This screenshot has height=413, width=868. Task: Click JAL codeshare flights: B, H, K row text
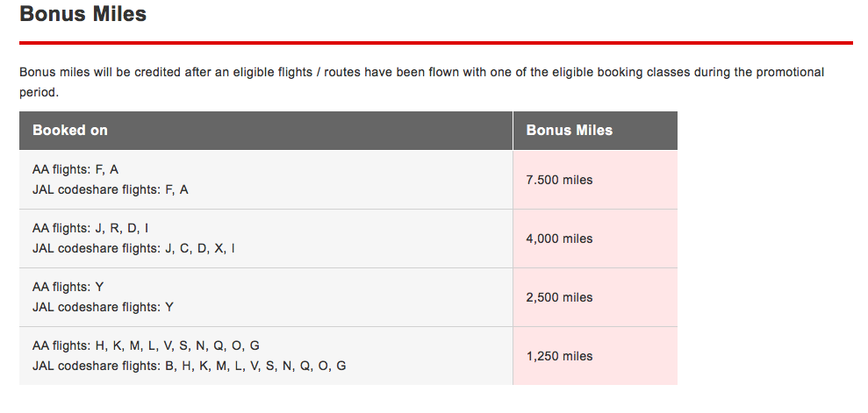pos(190,366)
